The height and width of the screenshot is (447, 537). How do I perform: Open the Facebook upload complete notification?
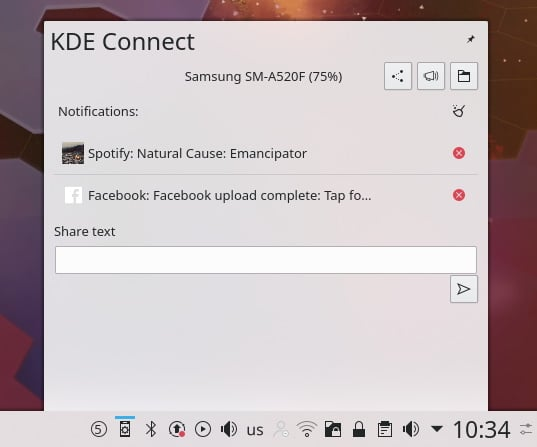pos(229,196)
